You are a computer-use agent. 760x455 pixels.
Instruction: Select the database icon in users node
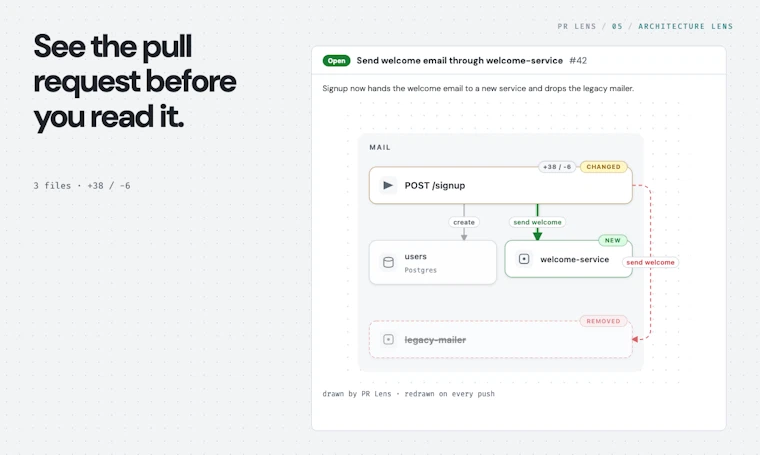coord(388,262)
